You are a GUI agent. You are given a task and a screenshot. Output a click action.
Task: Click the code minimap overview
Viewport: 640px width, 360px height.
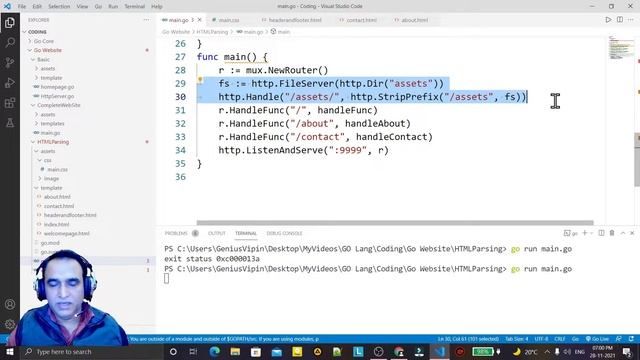(621, 48)
